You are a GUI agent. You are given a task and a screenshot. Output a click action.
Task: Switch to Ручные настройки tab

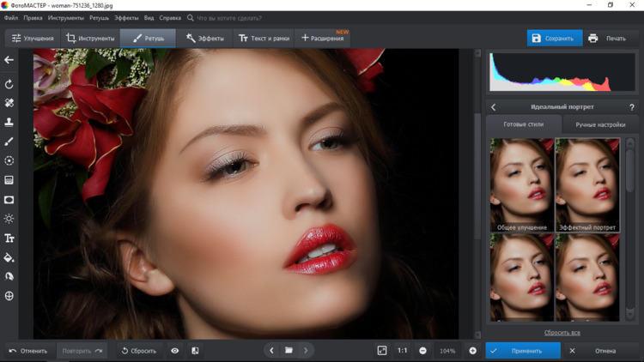pos(600,124)
